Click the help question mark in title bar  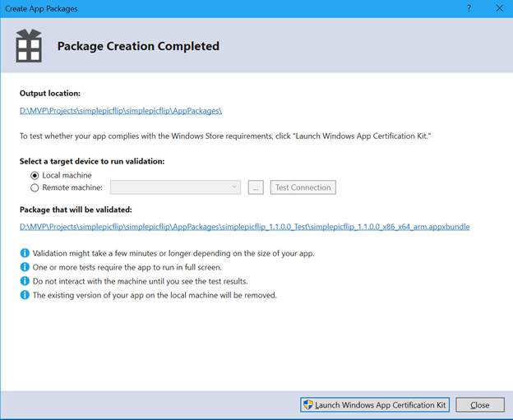[469, 8]
